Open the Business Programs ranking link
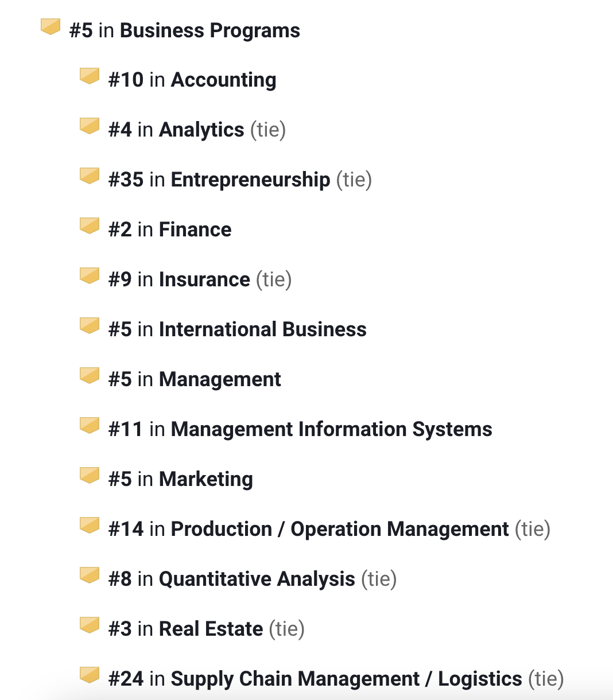The image size is (613, 700). point(209,30)
